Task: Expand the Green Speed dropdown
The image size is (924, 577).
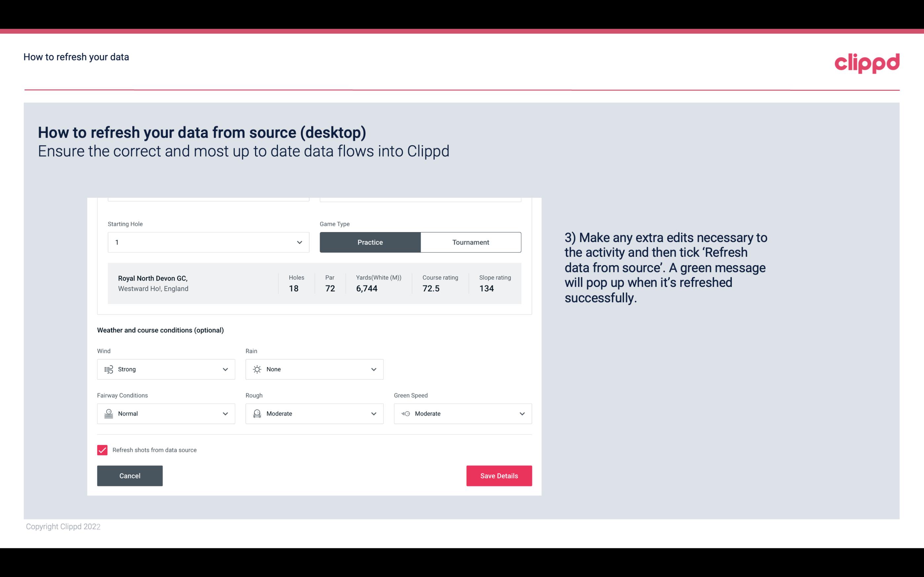Action: click(522, 414)
